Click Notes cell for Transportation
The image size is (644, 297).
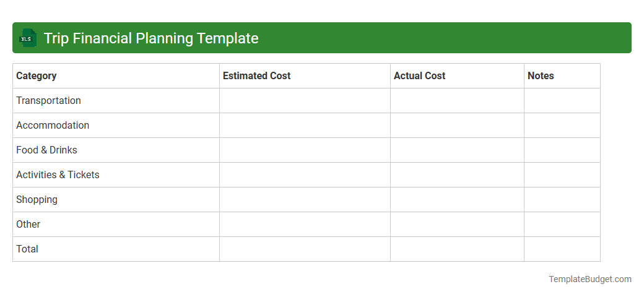(562, 100)
